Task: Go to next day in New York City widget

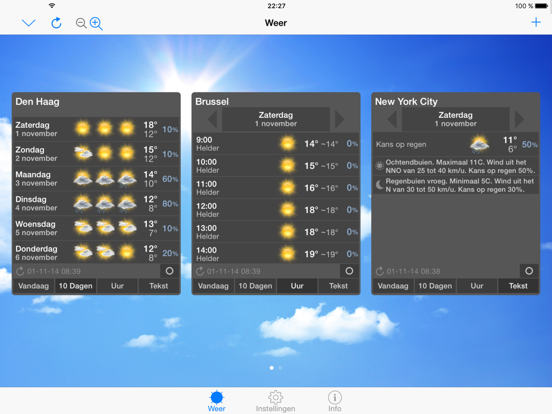Action: [x=519, y=119]
